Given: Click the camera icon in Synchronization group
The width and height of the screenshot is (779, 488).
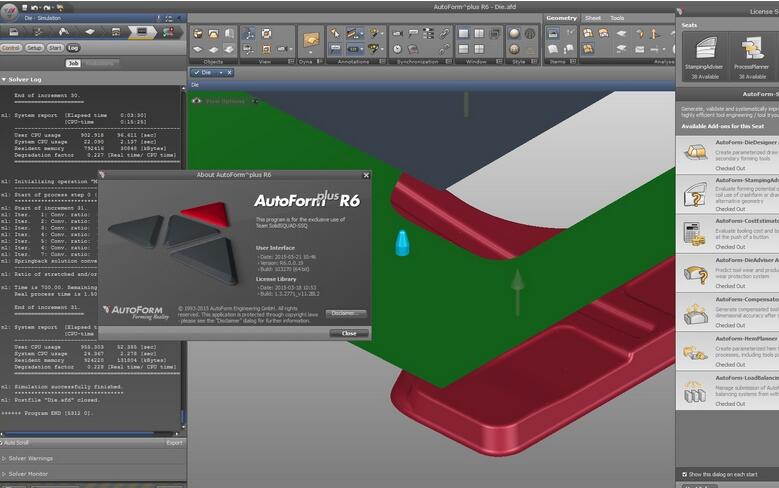Looking at the screenshot, I should point(397,33).
